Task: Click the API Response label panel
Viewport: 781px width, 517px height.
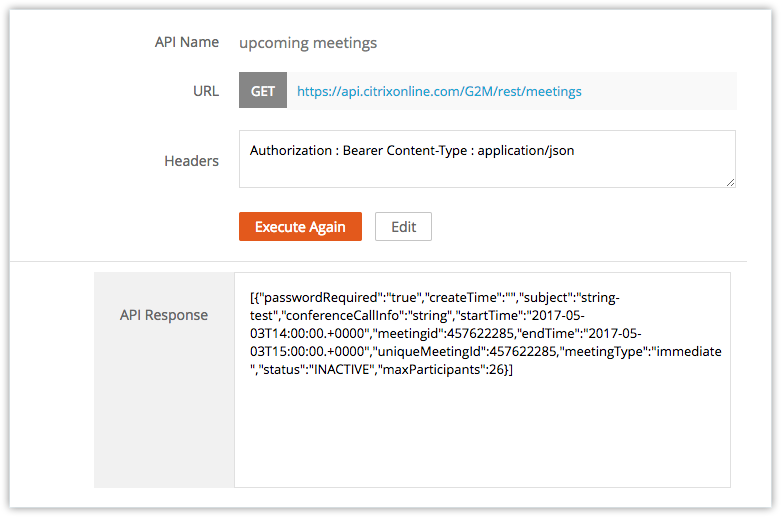Action: click(164, 380)
